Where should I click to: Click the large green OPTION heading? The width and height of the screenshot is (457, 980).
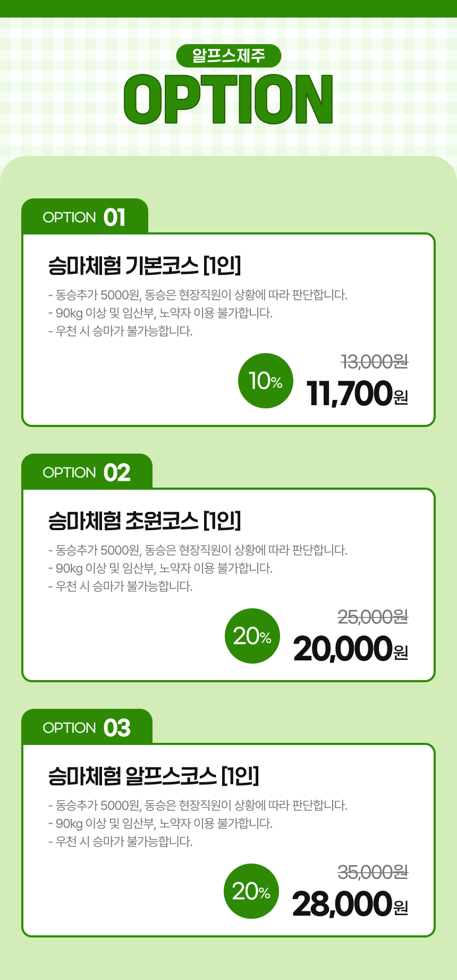click(x=228, y=99)
